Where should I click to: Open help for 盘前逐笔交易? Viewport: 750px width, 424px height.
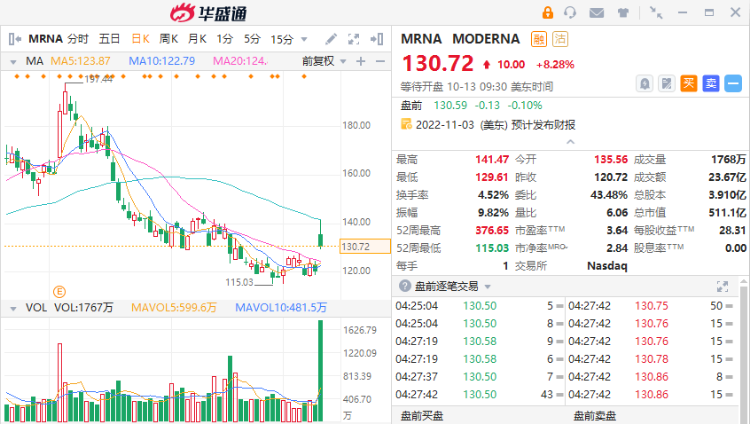[x=405, y=286]
